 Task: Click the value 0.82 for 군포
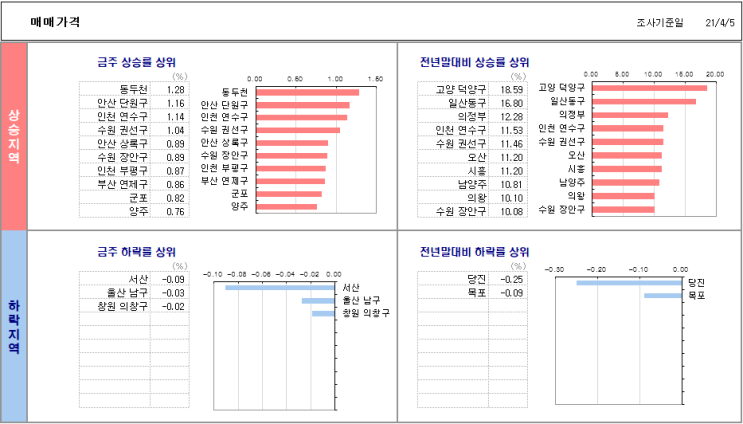175,198
